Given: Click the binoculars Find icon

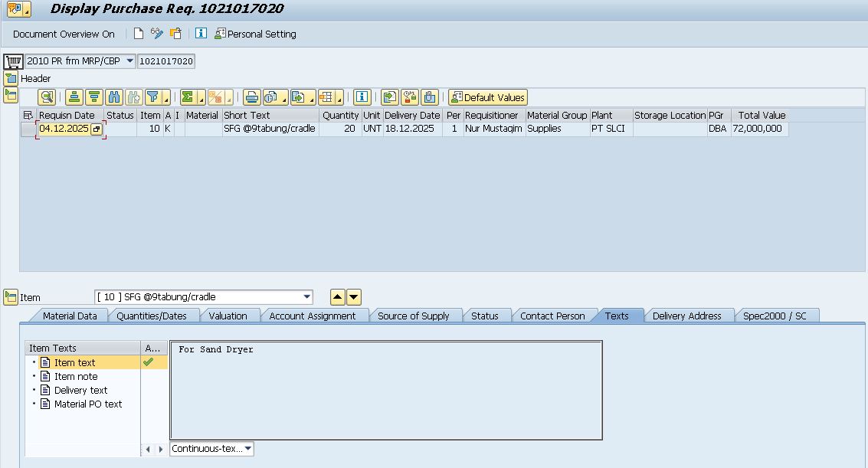Looking at the screenshot, I should point(114,97).
